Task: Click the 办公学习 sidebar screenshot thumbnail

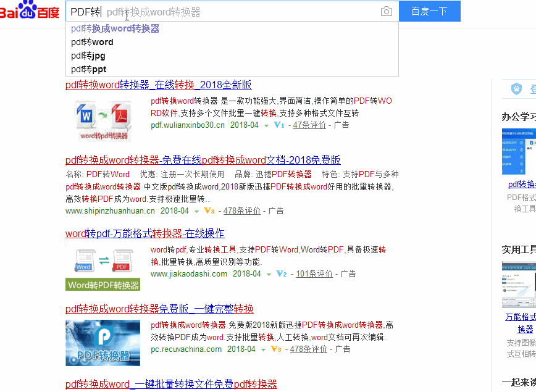Action: (x=519, y=152)
